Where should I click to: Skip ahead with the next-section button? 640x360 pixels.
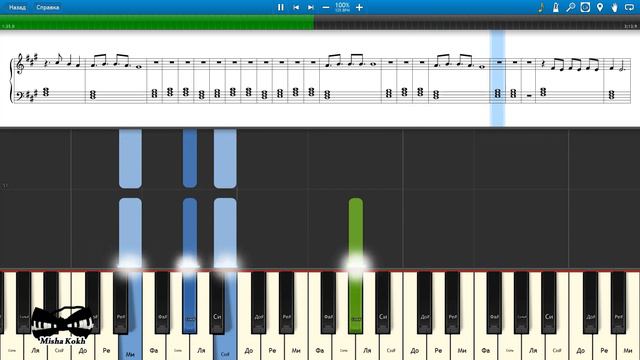[x=311, y=7]
